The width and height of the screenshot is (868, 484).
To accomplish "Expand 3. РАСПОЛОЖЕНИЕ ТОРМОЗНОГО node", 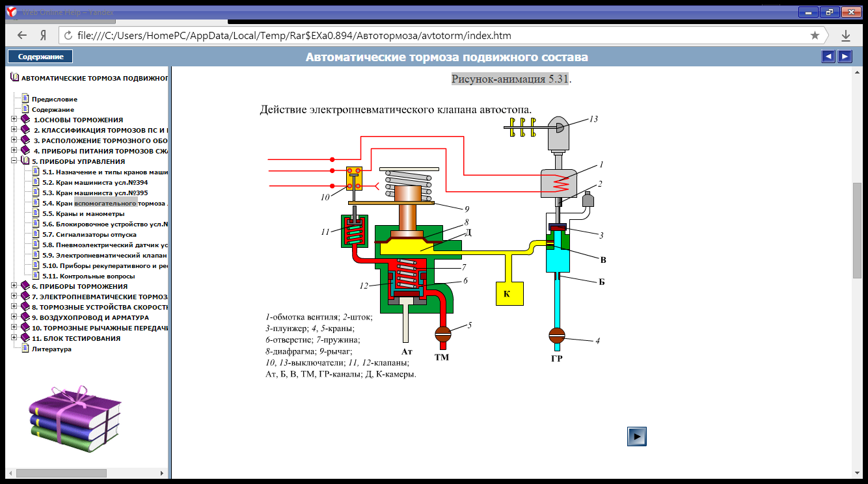I will click(x=14, y=141).
